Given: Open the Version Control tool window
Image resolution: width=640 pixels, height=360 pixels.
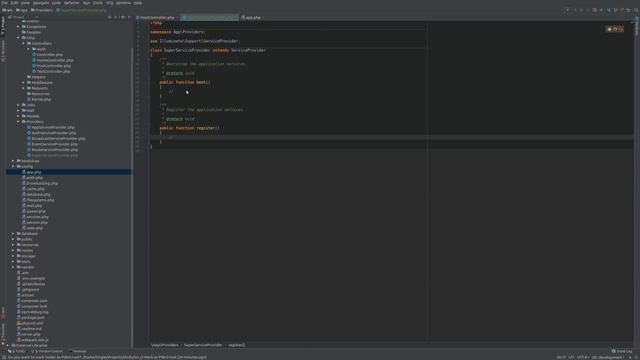Looking at the screenshot, I should pyautogui.click(x=47, y=351).
